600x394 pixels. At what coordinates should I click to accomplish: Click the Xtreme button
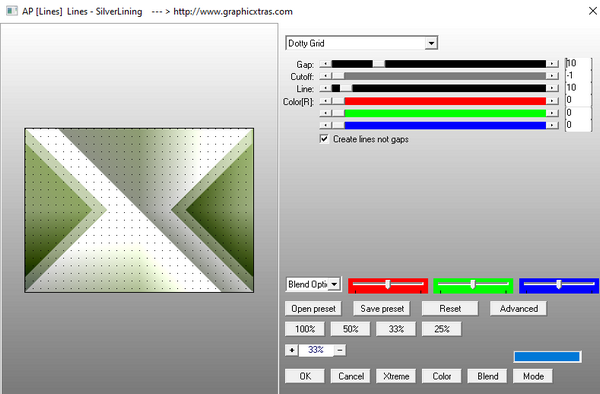(396, 376)
